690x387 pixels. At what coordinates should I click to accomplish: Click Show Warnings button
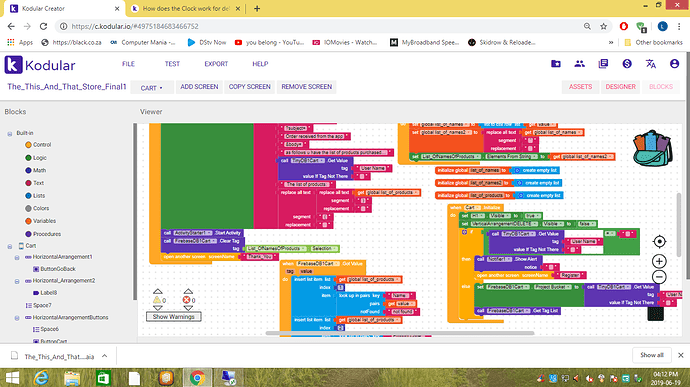click(x=173, y=317)
